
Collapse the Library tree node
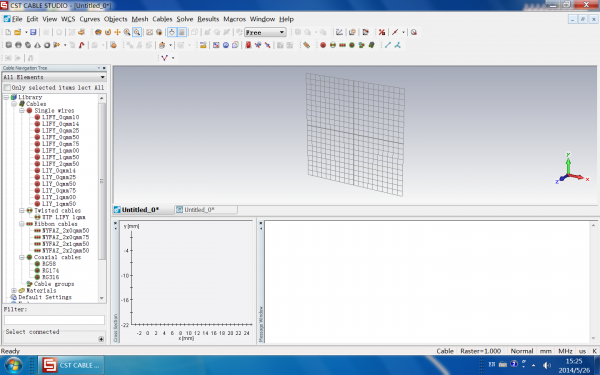(6, 97)
